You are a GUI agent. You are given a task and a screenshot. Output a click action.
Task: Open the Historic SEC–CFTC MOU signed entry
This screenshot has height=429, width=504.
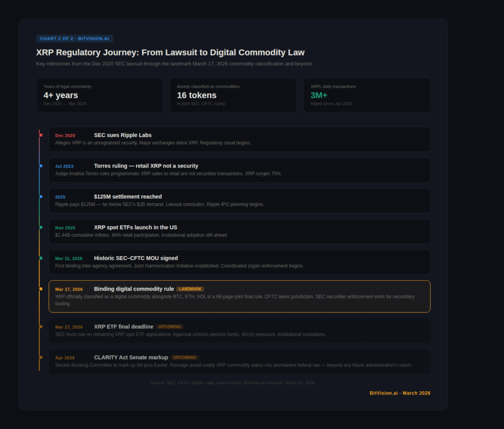(136, 258)
